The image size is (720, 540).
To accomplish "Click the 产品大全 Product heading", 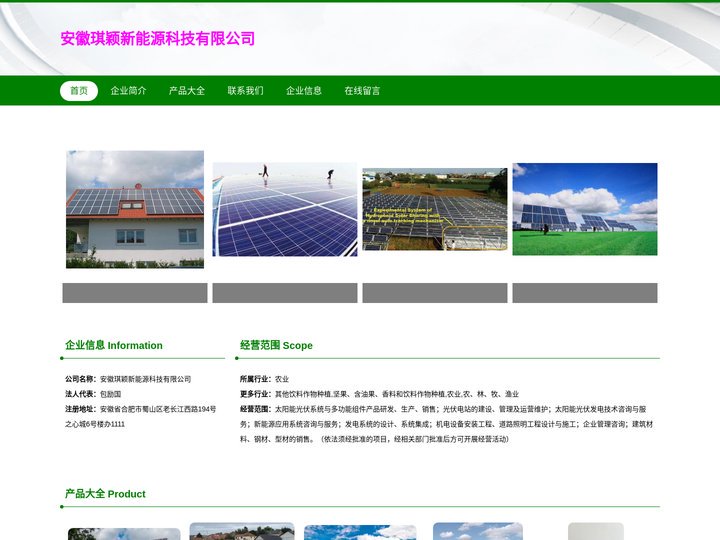I will point(105,494).
